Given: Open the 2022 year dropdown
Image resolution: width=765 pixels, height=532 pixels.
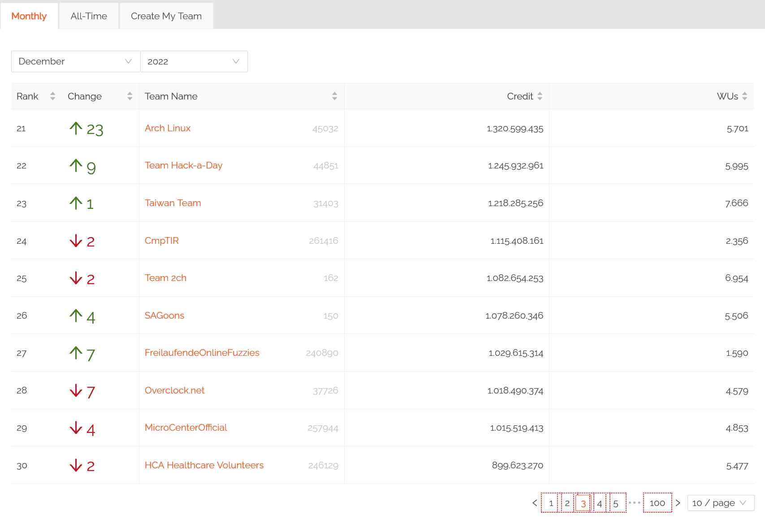Looking at the screenshot, I should [x=194, y=61].
